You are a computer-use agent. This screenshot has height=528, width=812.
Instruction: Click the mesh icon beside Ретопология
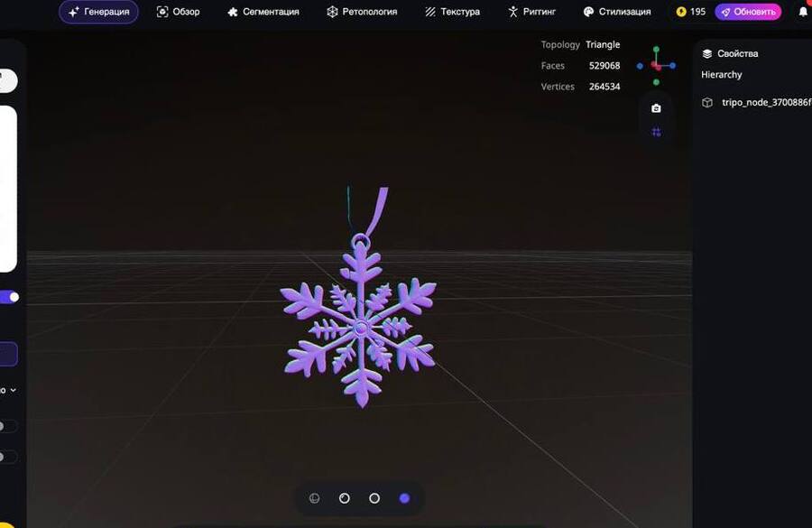332,12
